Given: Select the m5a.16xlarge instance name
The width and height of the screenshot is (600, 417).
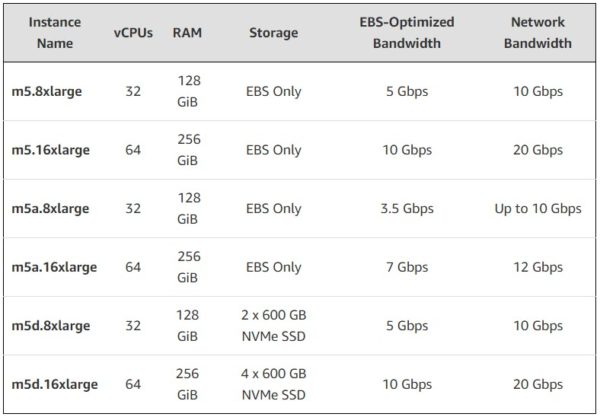Looking at the screenshot, I should 54,267.
